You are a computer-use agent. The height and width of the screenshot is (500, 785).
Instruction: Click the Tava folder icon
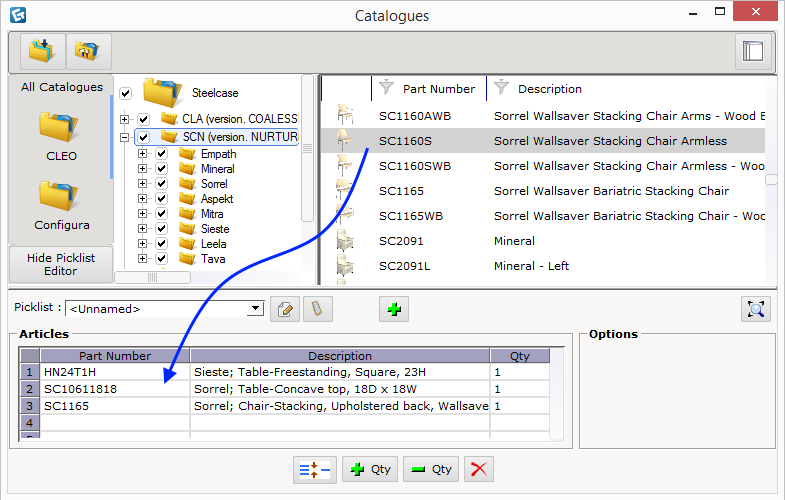point(187,259)
